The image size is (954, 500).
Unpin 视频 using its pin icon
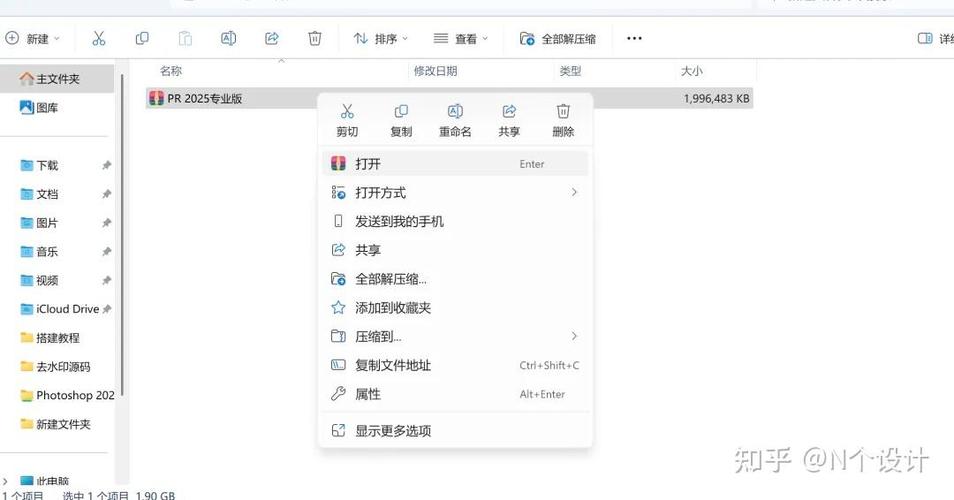tap(106, 280)
